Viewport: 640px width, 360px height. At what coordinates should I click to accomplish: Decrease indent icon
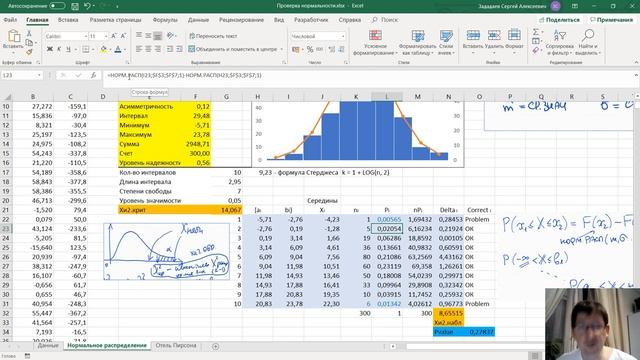170,49
